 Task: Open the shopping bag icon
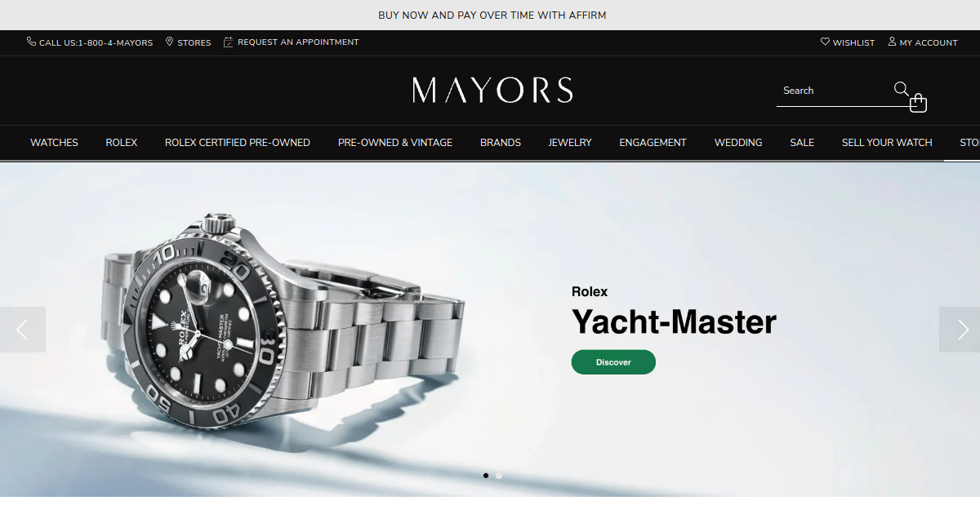(919, 102)
